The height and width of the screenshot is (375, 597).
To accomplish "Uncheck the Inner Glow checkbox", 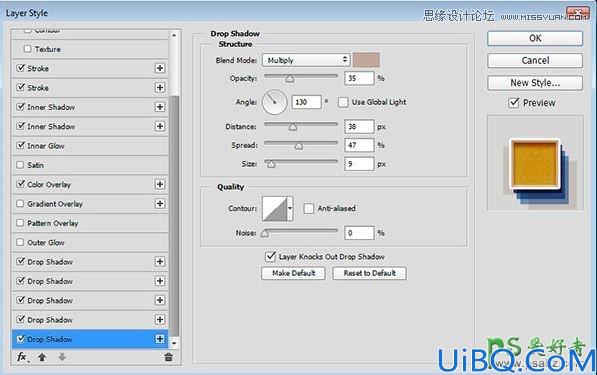I will [x=20, y=145].
